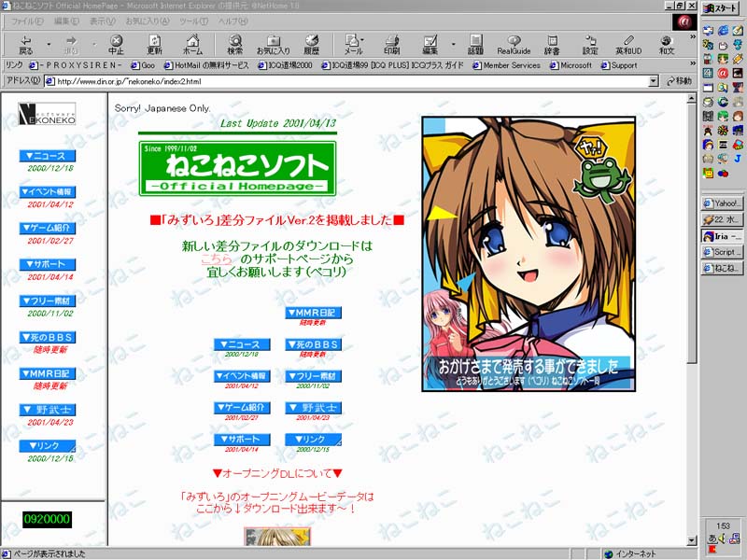The image size is (747, 560).
Task: Click the sidebar ▼ニュース button
Action: tap(48, 156)
